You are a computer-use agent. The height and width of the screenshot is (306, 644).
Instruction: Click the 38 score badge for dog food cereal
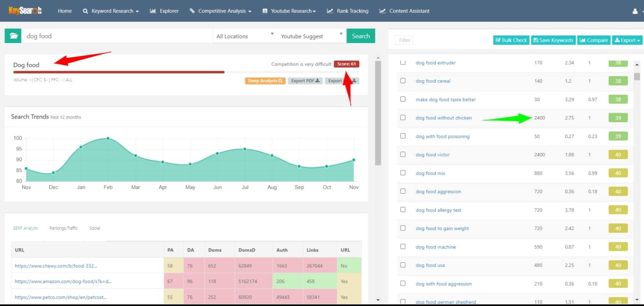[x=618, y=81]
